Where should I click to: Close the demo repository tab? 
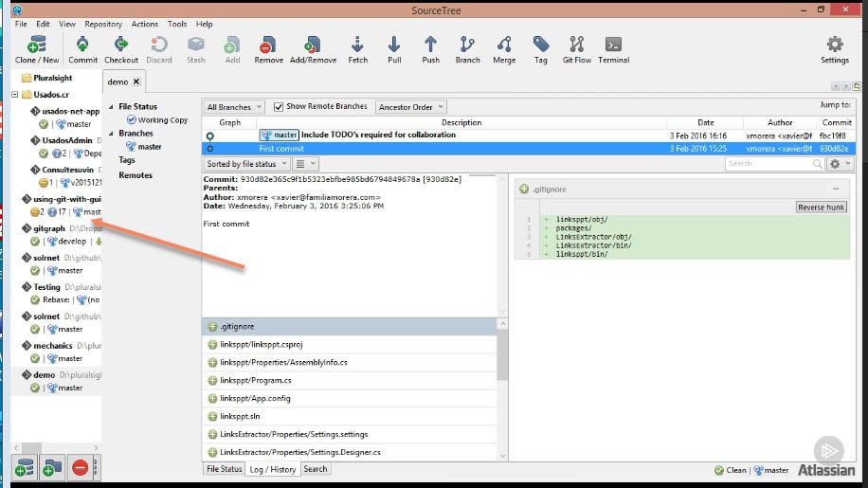click(x=136, y=81)
